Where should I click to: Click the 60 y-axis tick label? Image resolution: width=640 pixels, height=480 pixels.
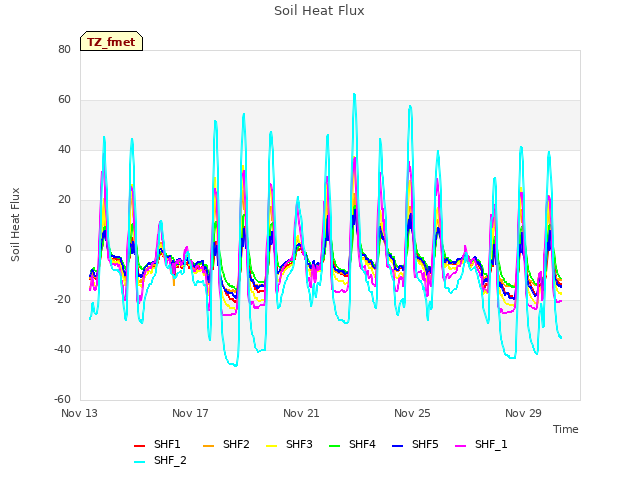[x=64, y=100]
